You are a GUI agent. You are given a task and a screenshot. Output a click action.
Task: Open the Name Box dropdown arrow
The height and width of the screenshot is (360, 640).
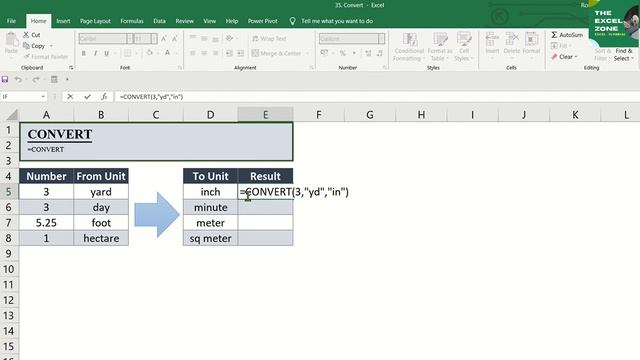pyautogui.click(x=43, y=97)
